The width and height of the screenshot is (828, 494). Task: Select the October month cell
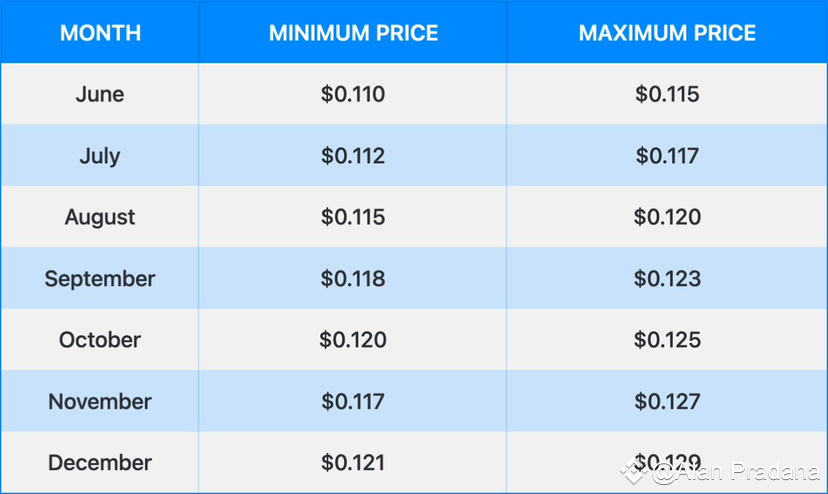(100, 340)
